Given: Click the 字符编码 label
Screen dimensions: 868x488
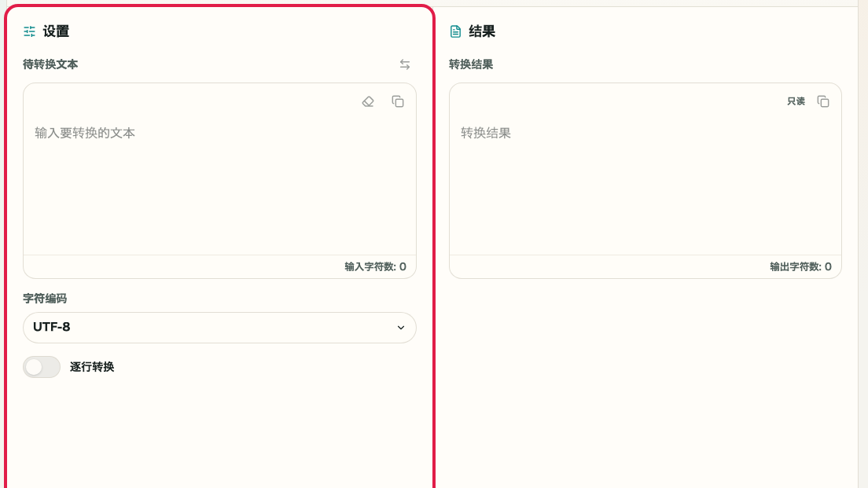Looking at the screenshot, I should (45, 299).
